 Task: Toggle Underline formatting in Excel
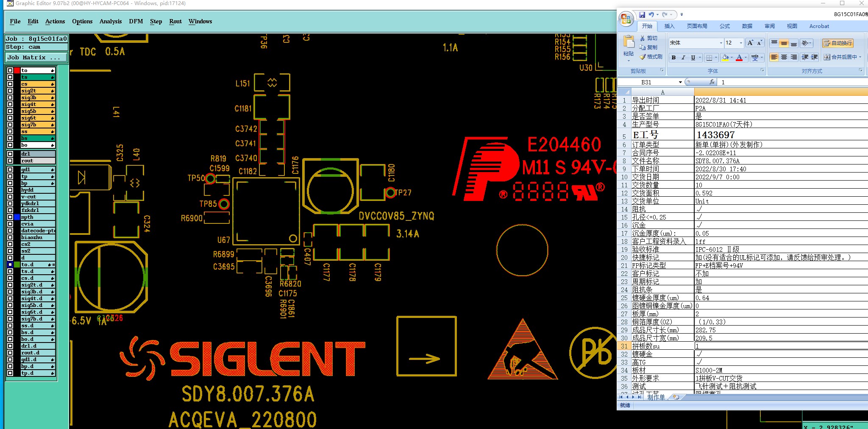click(x=693, y=57)
